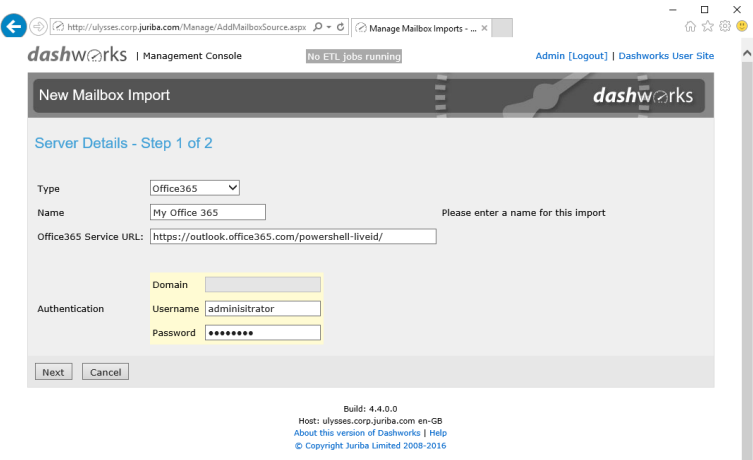This screenshot has height=460, width=753.
Task: Click the Help link in footer
Action: point(438,433)
